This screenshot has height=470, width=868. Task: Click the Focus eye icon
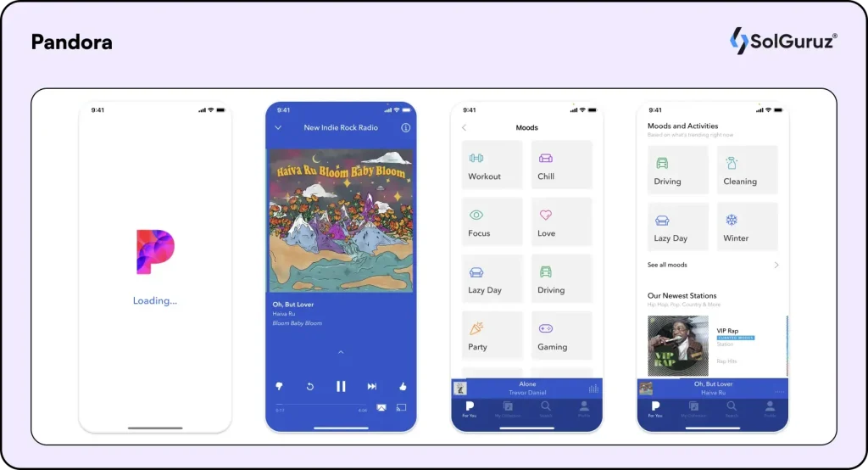[x=476, y=215]
